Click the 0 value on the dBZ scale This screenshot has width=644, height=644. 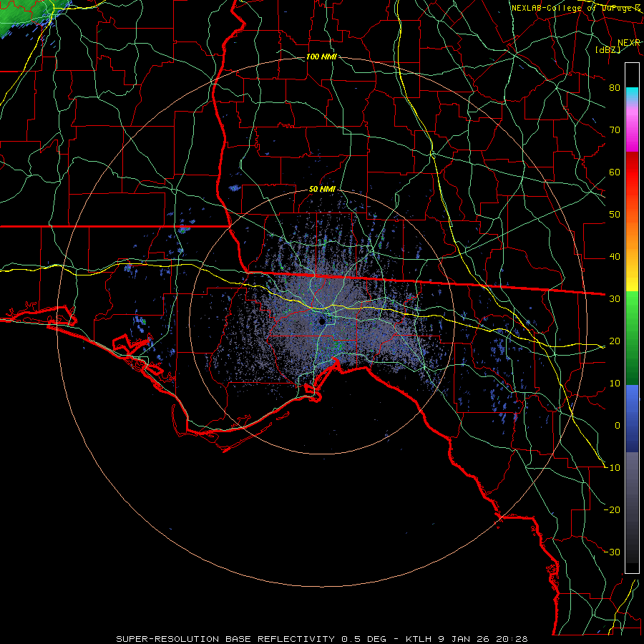[618, 426]
